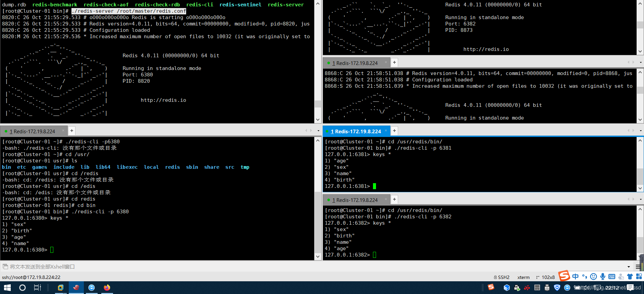The height and width of the screenshot is (294, 644).
Task: Open Internet Explorer taskbar icon
Action: click(x=92, y=288)
